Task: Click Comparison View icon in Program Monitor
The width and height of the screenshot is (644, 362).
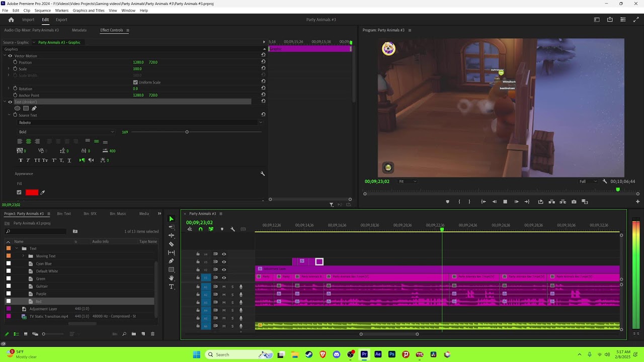Action: pos(585,202)
